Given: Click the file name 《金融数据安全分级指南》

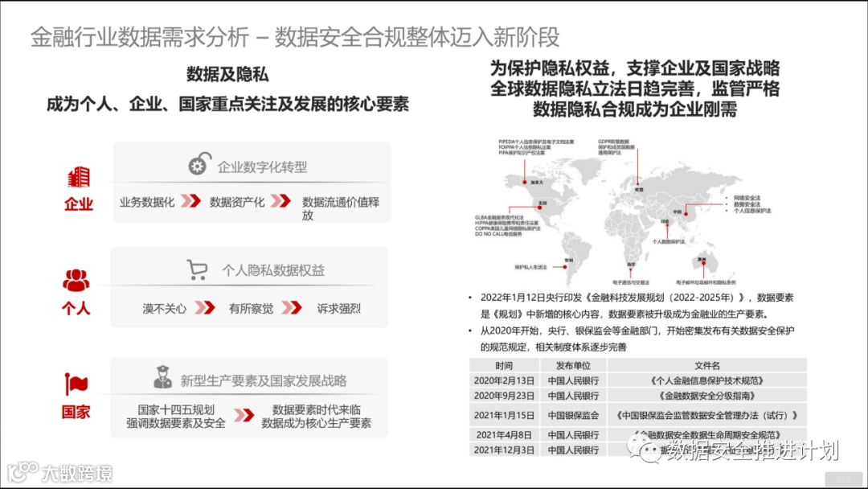Looking at the screenshot, I should click(707, 396).
